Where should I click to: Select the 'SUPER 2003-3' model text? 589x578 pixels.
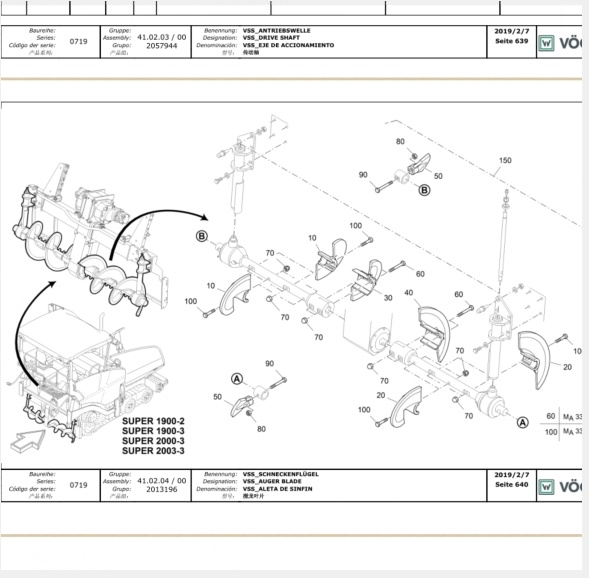[153, 450]
